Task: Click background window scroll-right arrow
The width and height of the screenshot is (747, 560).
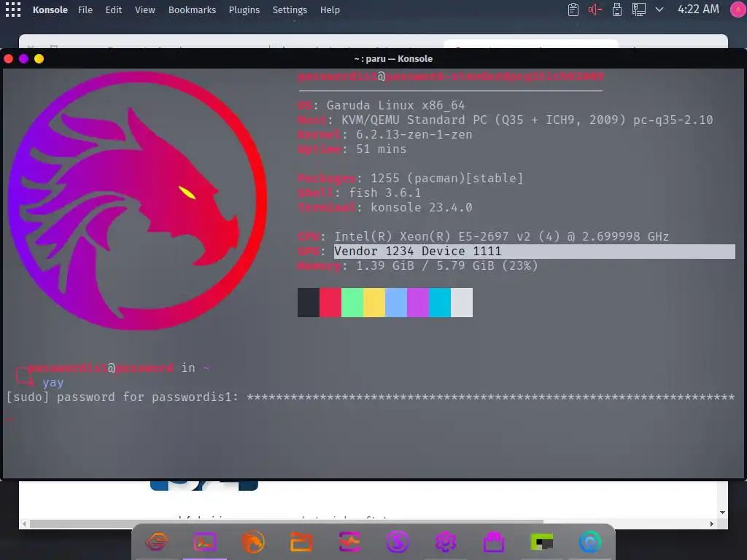Action: (712, 524)
